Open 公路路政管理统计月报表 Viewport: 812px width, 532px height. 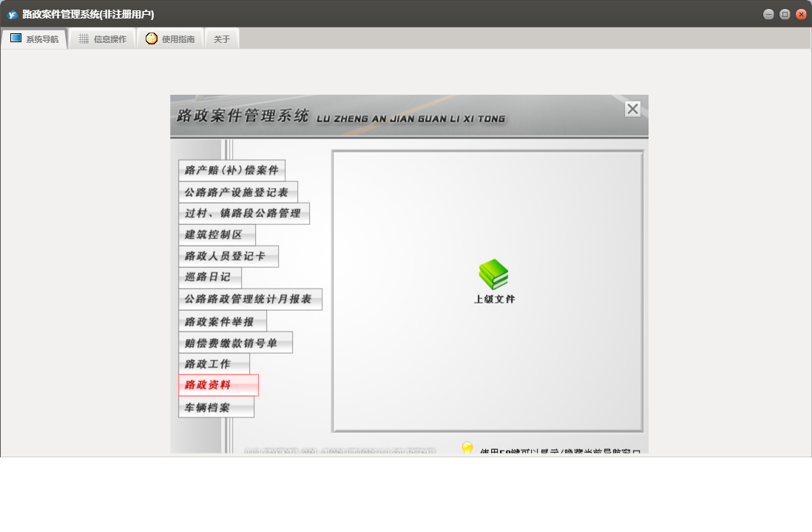[x=250, y=300]
